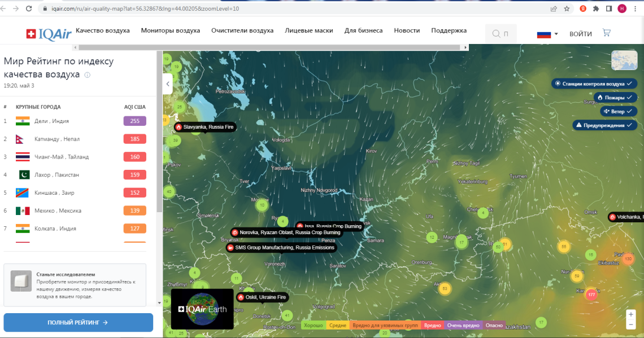
Task: Click the IQAir logo
Action: coord(49,34)
